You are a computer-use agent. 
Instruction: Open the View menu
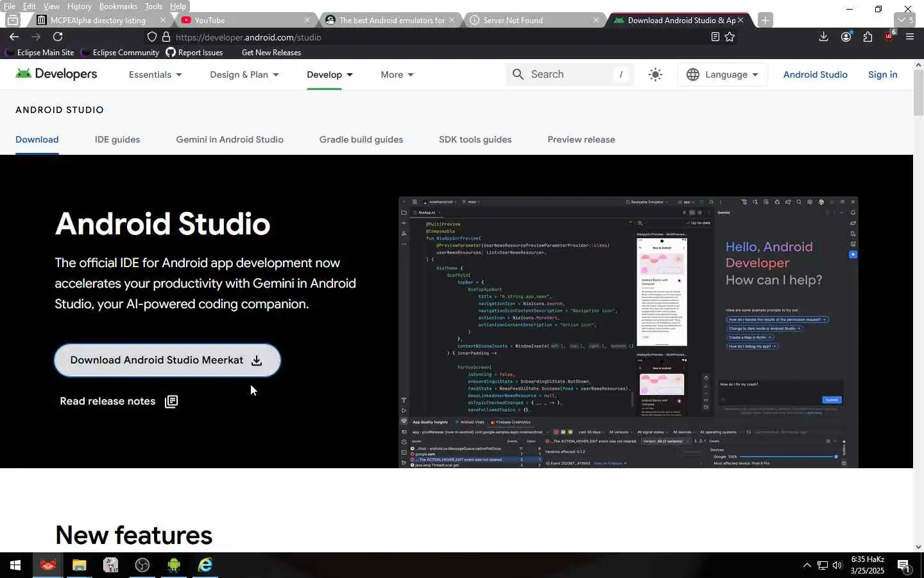[51, 6]
